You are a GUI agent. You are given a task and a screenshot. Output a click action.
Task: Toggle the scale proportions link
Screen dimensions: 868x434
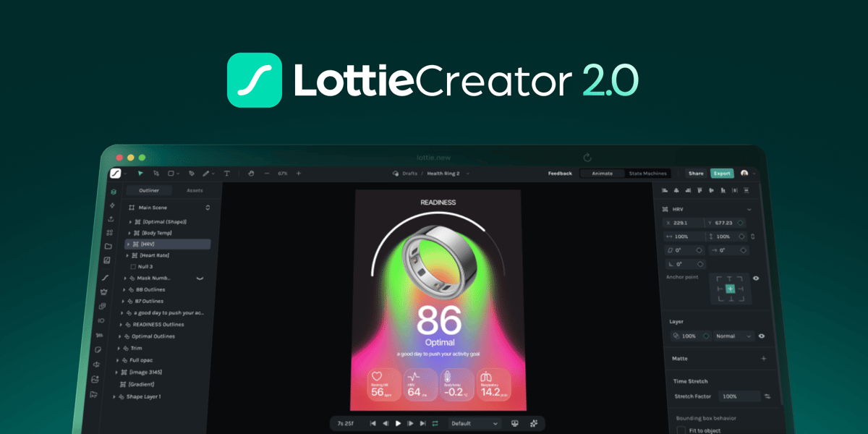coord(753,237)
